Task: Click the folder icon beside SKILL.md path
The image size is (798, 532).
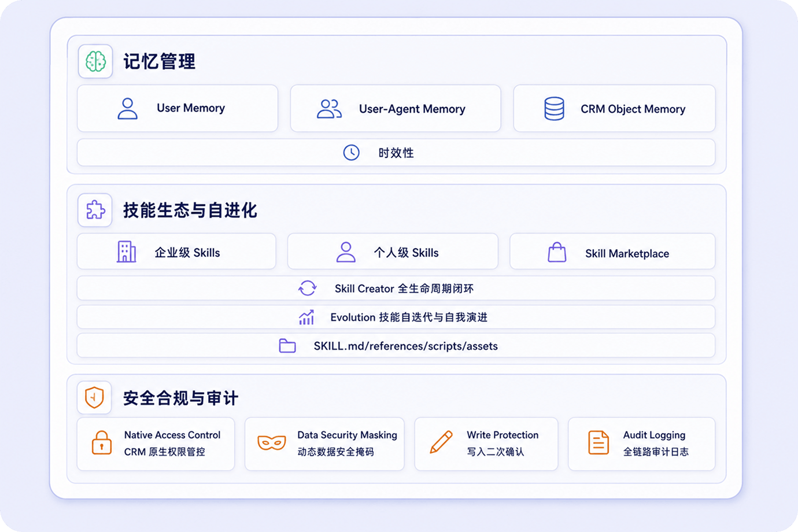Action: [287, 346]
